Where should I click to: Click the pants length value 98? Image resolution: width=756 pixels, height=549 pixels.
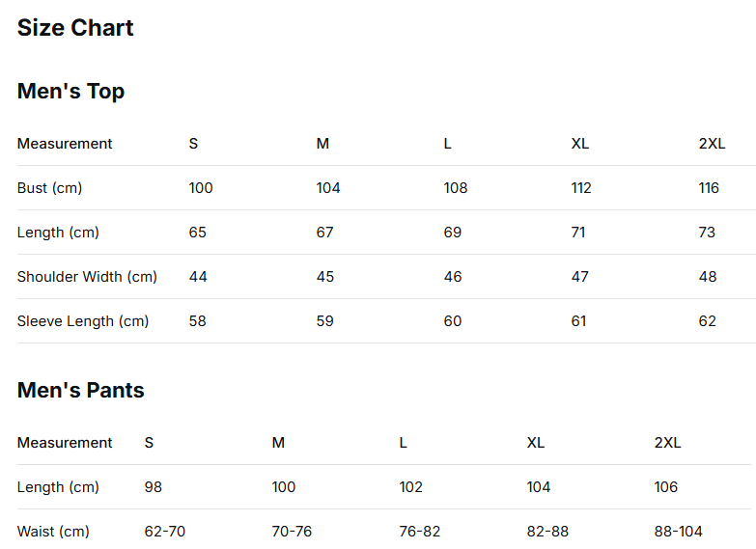(154, 487)
